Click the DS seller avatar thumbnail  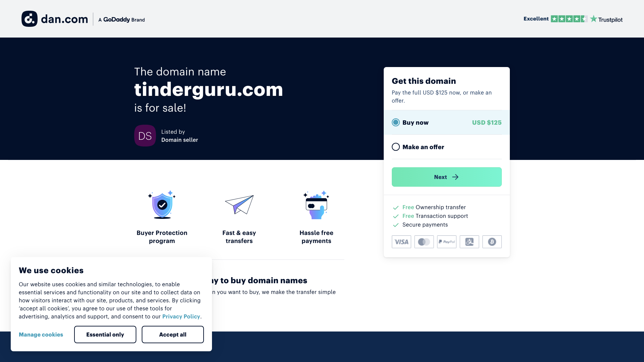point(145,136)
